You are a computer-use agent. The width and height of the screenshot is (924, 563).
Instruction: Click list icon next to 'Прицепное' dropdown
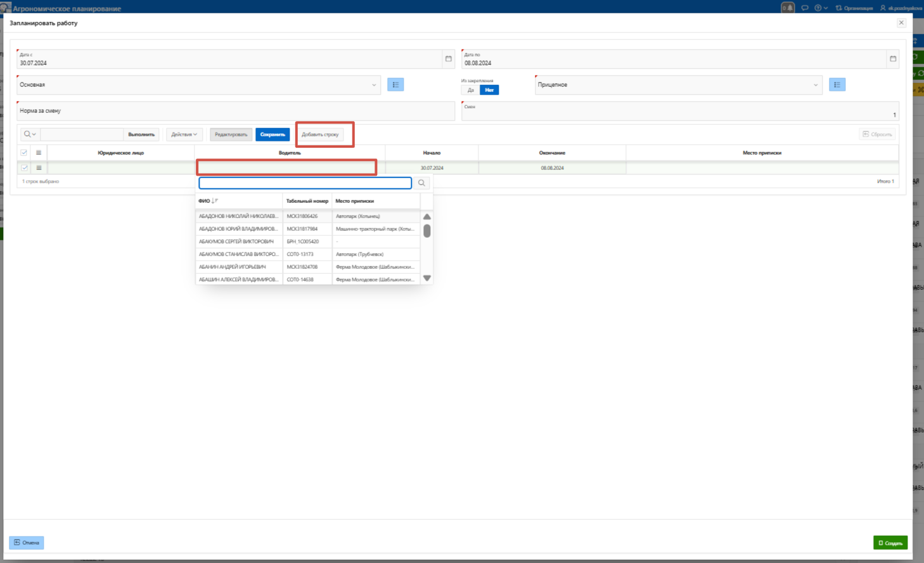point(837,85)
